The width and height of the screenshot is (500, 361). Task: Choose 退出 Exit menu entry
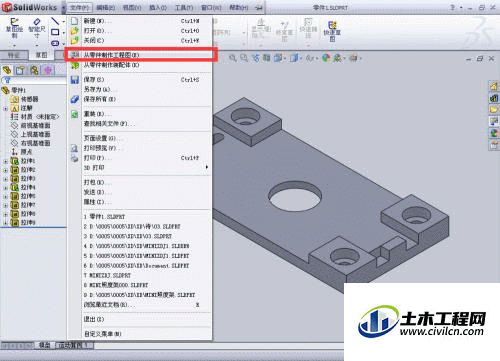[x=140, y=319]
